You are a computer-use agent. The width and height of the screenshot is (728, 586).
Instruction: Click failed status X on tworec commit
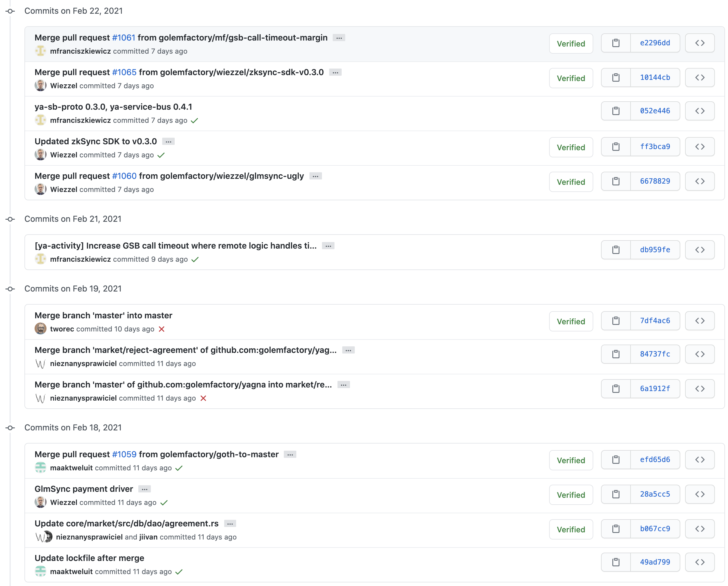pos(162,329)
